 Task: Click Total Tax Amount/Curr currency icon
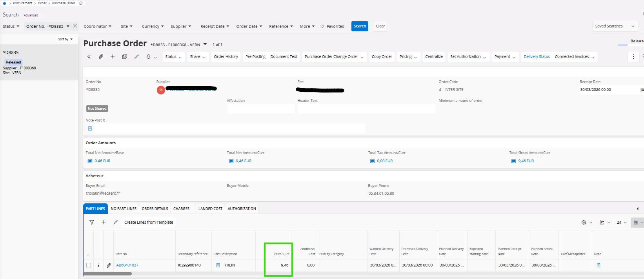[x=372, y=161]
